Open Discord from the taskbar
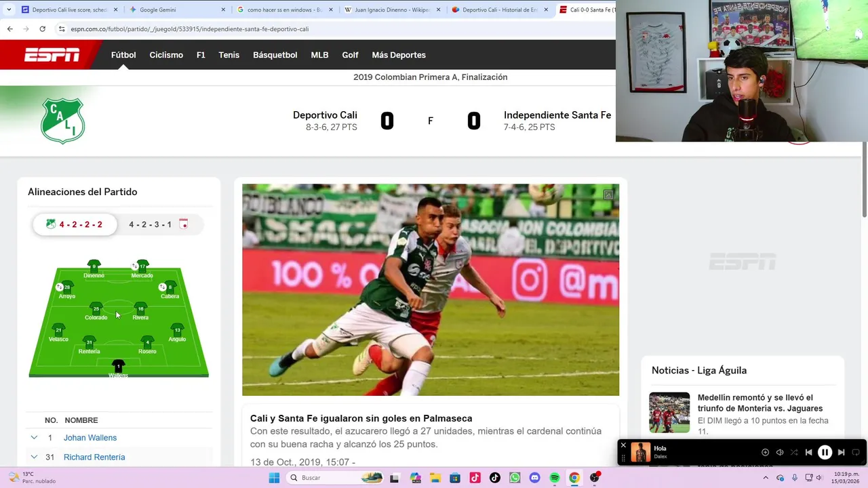The width and height of the screenshot is (868, 488). (534, 478)
